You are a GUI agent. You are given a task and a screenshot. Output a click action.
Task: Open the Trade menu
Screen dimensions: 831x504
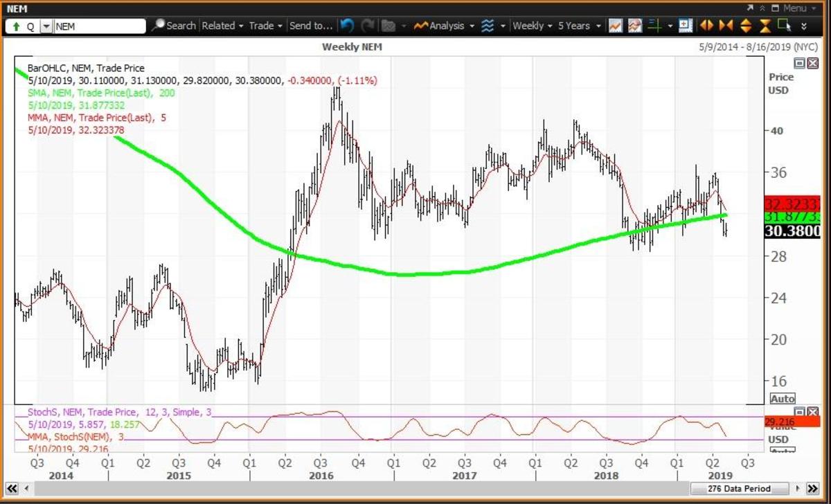(x=265, y=26)
